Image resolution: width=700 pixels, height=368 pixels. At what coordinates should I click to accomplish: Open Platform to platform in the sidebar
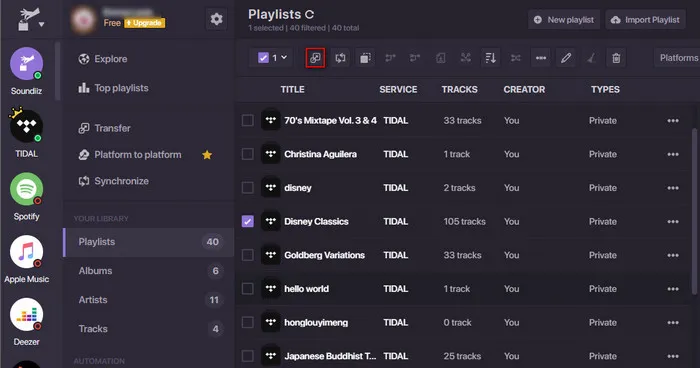coord(130,155)
